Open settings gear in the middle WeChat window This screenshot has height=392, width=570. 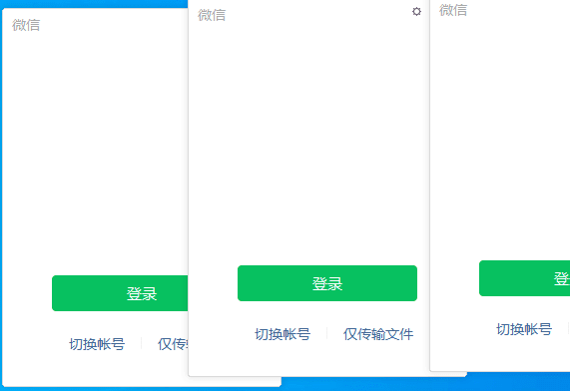tap(416, 12)
